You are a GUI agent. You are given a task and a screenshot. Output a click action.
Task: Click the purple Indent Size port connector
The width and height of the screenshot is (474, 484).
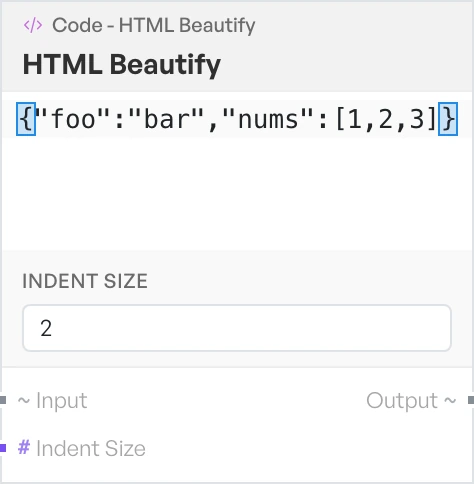pos(3,448)
